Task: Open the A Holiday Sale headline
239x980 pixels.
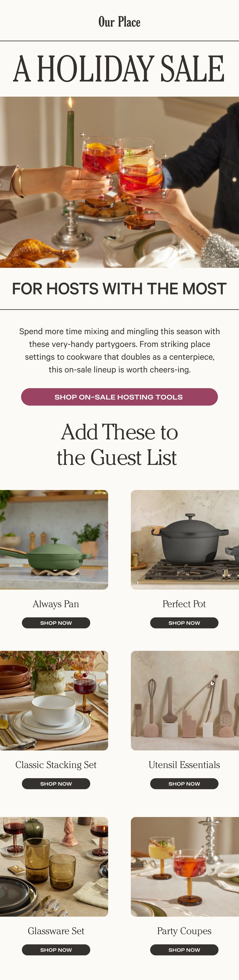Action: (x=119, y=69)
